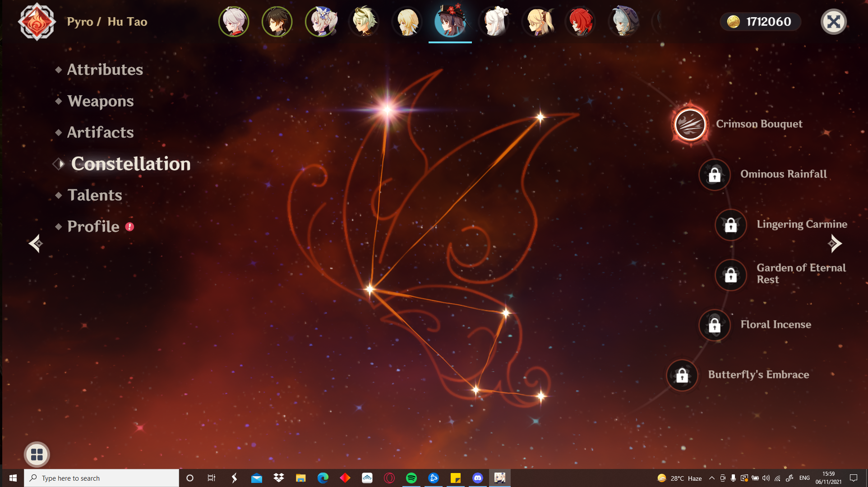
Task: Click the brightest activated constellation star
Action: [x=387, y=110]
